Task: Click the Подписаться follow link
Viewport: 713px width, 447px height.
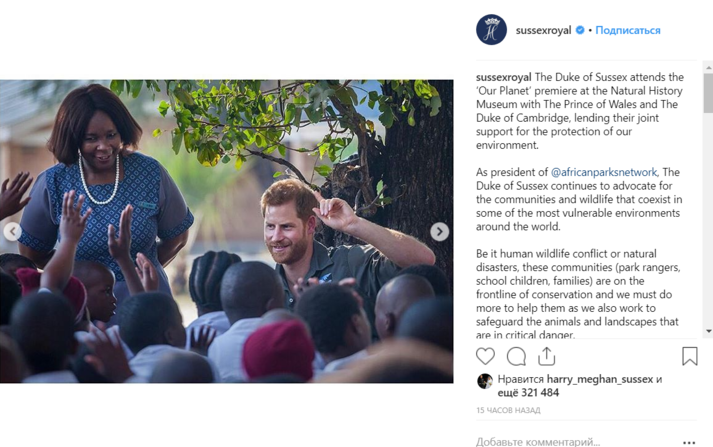Action: pyautogui.click(x=628, y=30)
